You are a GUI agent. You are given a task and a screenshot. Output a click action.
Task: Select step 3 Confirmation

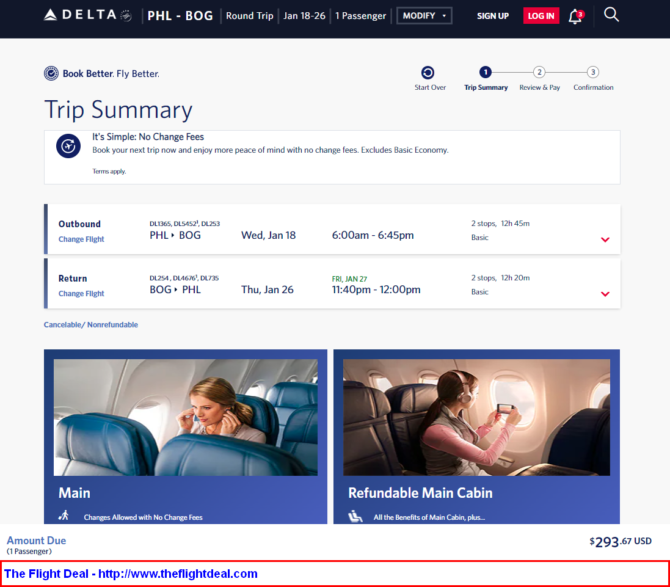pyautogui.click(x=593, y=72)
